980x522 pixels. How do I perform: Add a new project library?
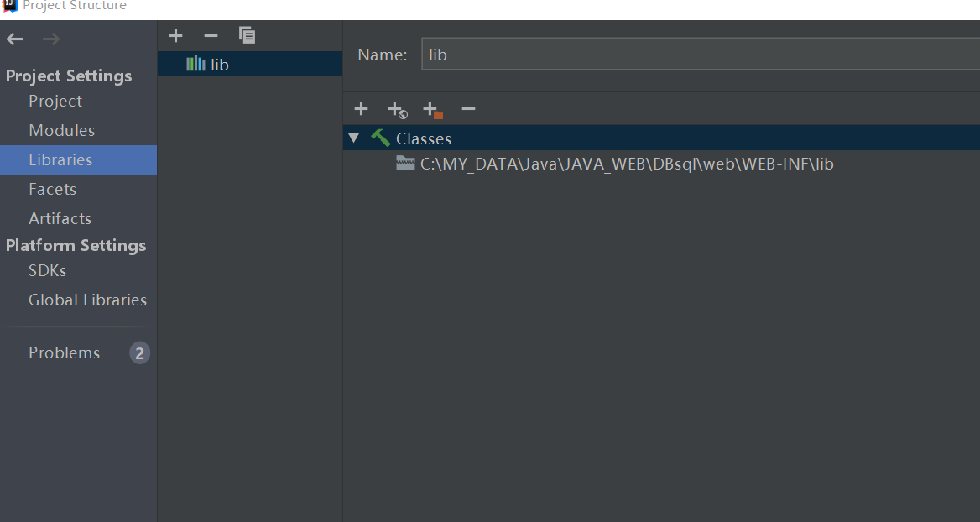point(175,35)
